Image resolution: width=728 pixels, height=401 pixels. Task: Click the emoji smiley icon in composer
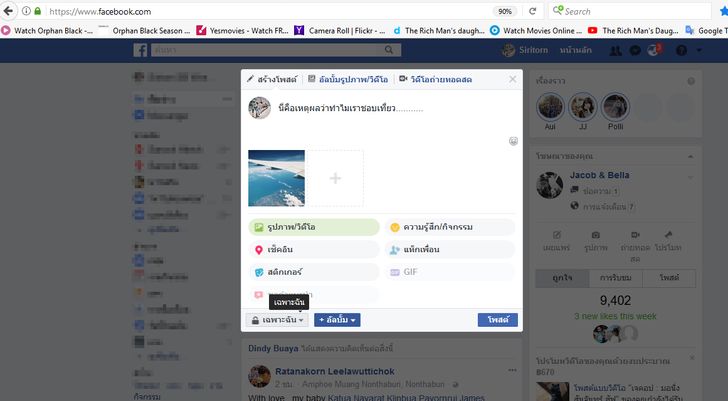(x=514, y=141)
